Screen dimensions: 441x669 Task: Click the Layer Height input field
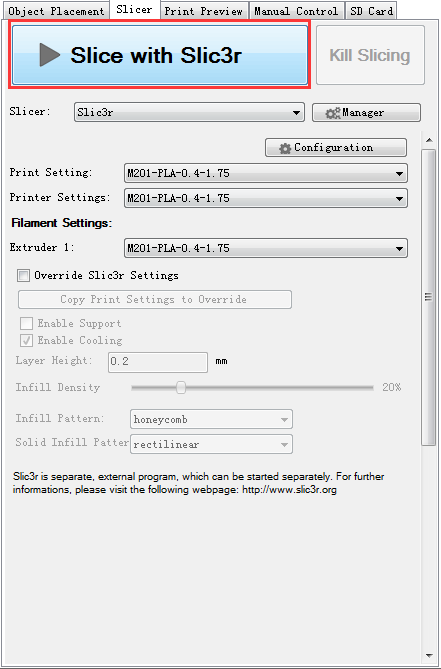pyautogui.click(x=158, y=362)
